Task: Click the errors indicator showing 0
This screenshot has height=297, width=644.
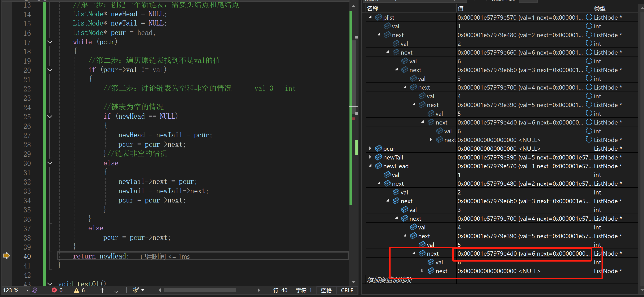Action: click(57, 290)
